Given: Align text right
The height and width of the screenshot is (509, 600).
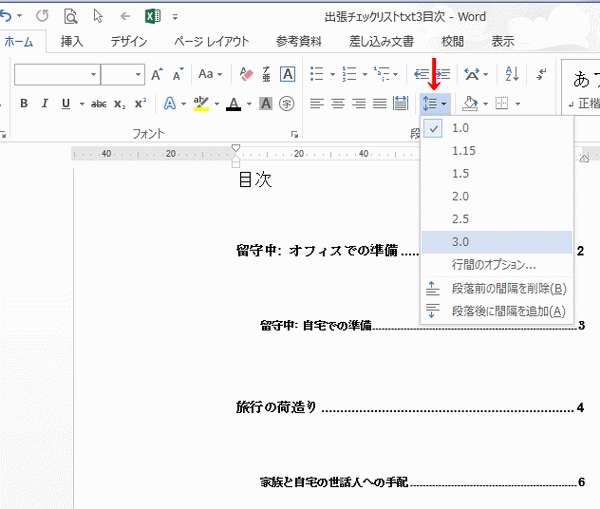Looking at the screenshot, I should click(x=359, y=103).
